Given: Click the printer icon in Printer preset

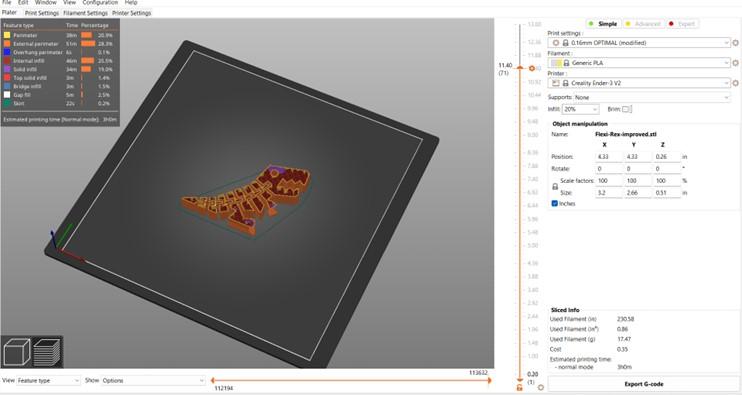Looking at the screenshot, I should pyautogui.click(x=556, y=83).
